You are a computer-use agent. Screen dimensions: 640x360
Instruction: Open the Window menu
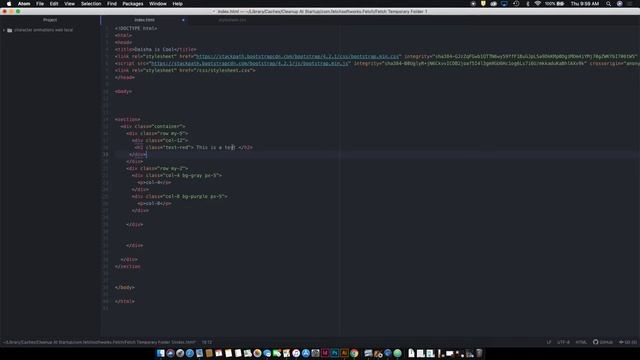click(158, 4)
